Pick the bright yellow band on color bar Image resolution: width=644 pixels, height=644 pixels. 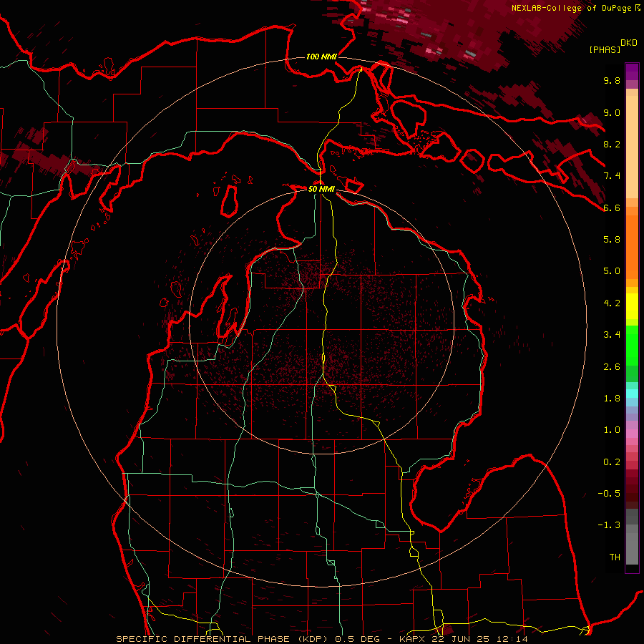[632, 306]
